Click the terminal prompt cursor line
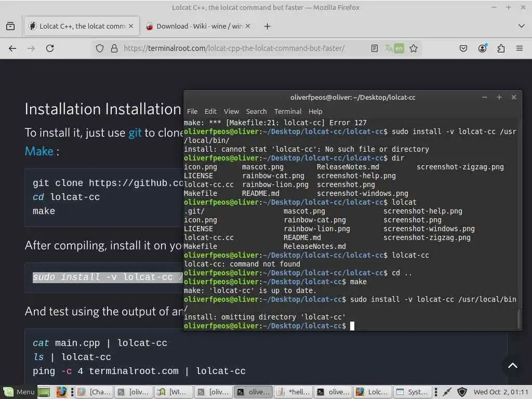Screen dimensions: 532x399 [269, 326]
